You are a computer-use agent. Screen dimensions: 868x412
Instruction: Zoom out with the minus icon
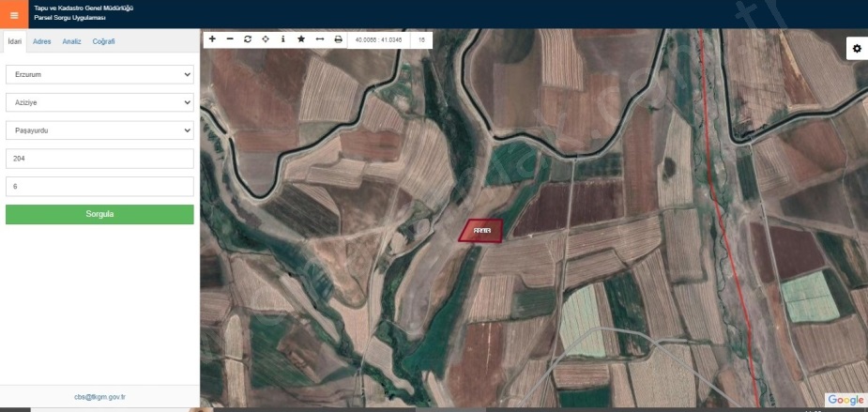click(230, 39)
